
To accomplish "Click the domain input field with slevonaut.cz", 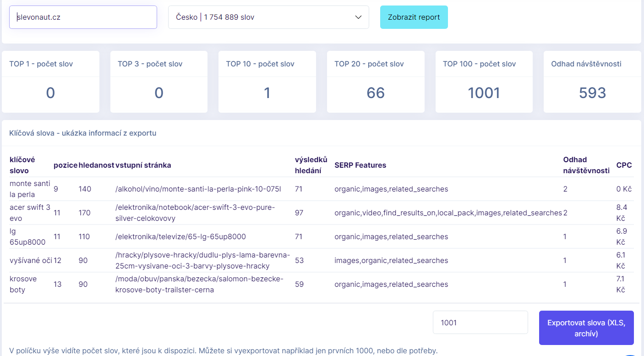I will click(x=83, y=17).
